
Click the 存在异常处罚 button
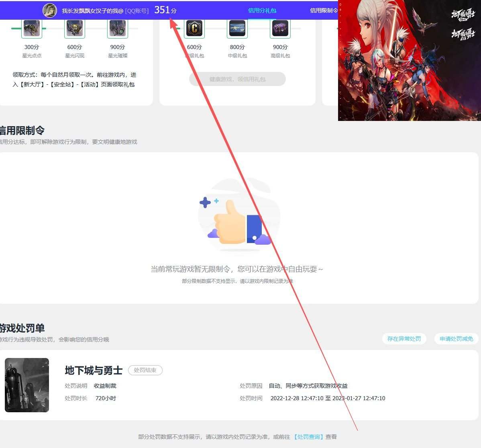pyautogui.click(x=404, y=339)
